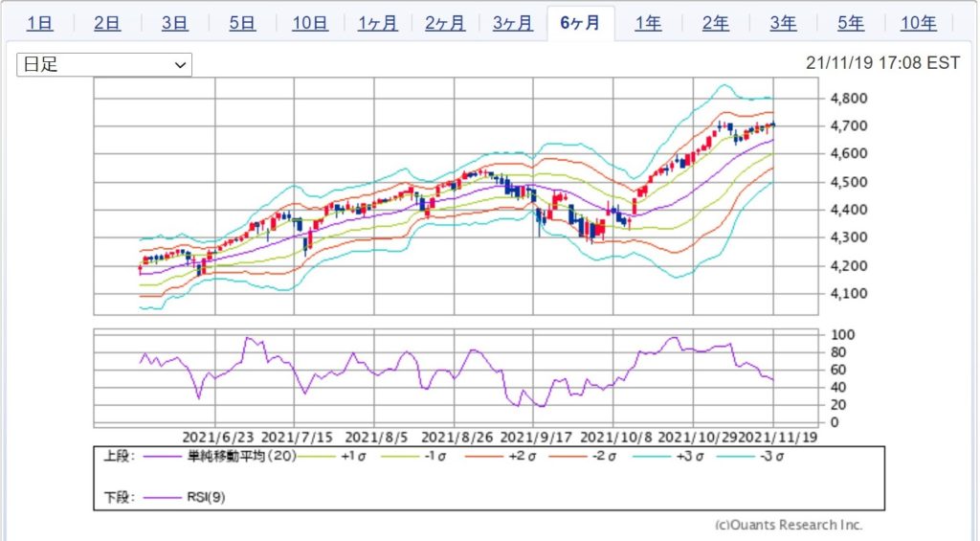The width and height of the screenshot is (980, 541).
Task: Open the 2ヶ月 chart tab
Action: tap(445, 24)
